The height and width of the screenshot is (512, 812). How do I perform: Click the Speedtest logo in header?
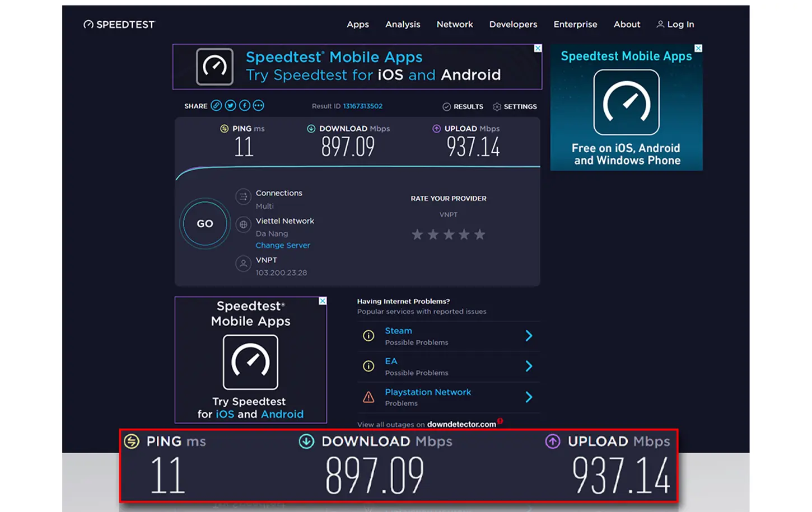[x=119, y=25]
